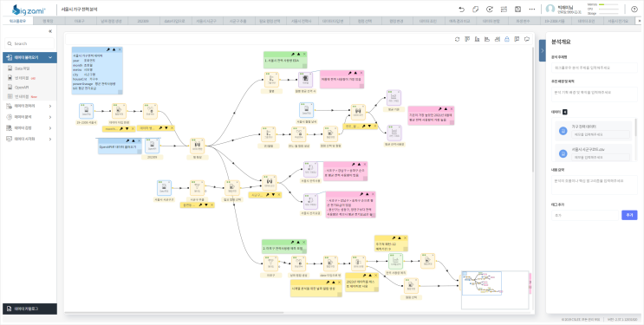This screenshot has width=644, height=325.
Task: Toggle pin on blue data description note
Action: click(108, 49)
